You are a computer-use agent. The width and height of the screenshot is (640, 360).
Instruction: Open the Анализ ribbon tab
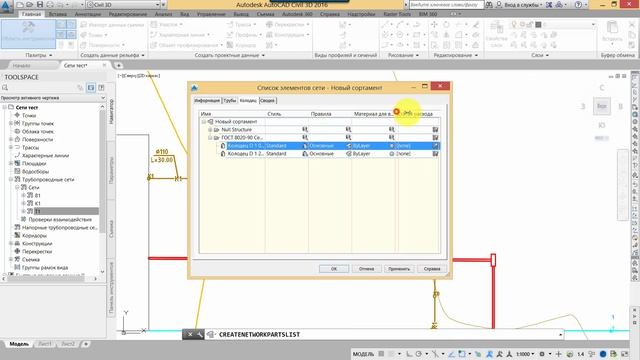[163, 14]
